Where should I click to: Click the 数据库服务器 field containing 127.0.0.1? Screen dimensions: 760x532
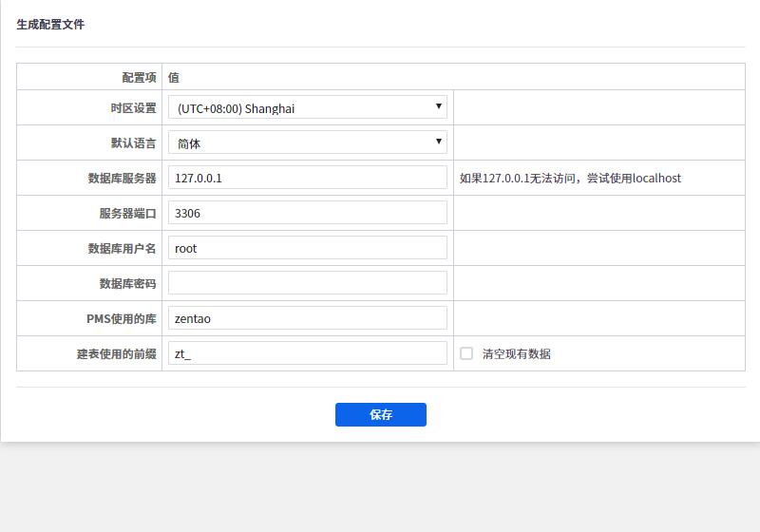(307, 178)
